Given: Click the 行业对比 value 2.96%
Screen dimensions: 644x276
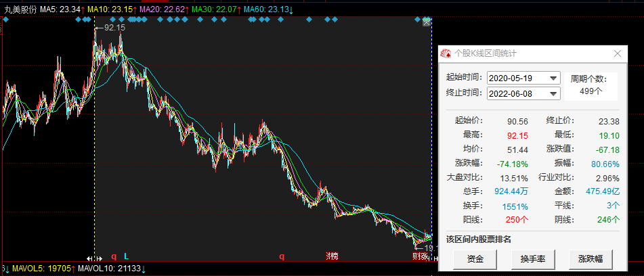Looking at the screenshot, I should (607, 178).
